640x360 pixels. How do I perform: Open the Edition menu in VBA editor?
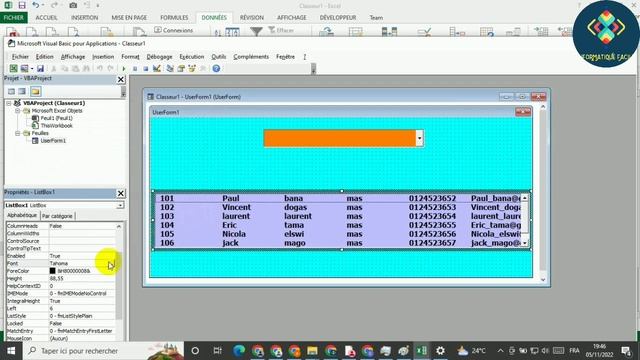click(x=44, y=57)
